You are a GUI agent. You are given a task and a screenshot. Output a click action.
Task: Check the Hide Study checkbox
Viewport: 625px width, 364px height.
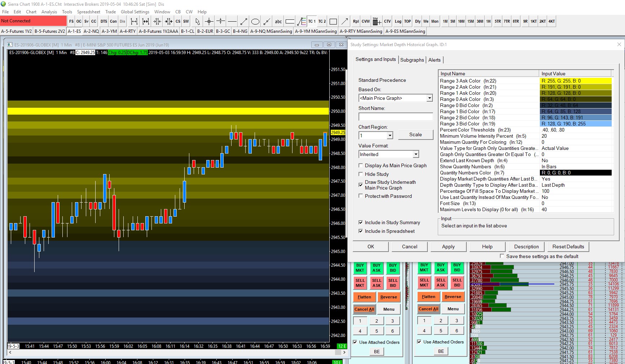click(x=361, y=174)
